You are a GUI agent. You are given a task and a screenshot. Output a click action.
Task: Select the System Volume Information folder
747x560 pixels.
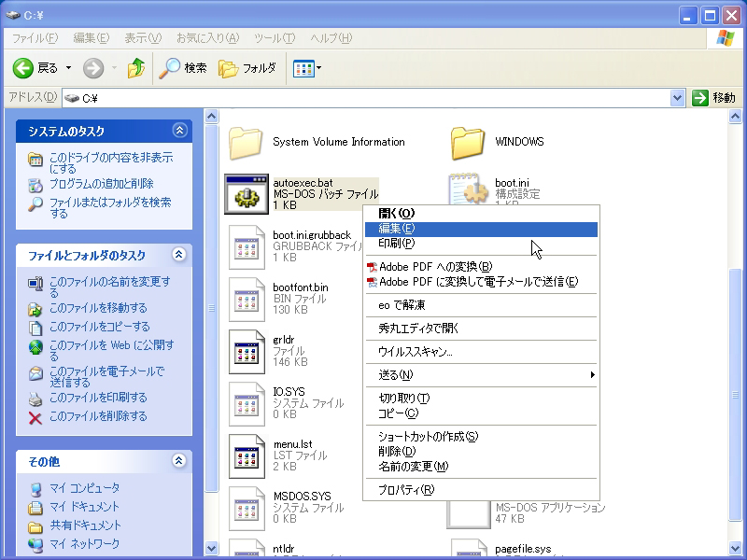coord(247,142)
